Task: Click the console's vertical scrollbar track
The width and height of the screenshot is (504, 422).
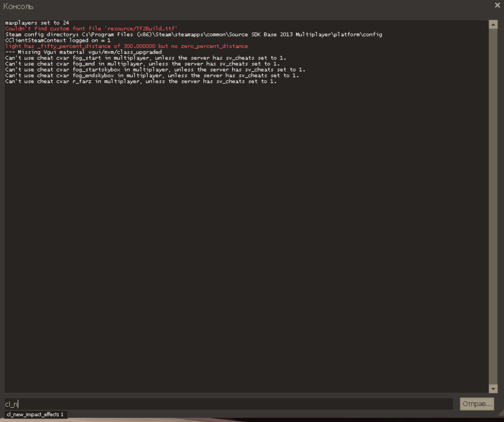Action: click(493, 213)
